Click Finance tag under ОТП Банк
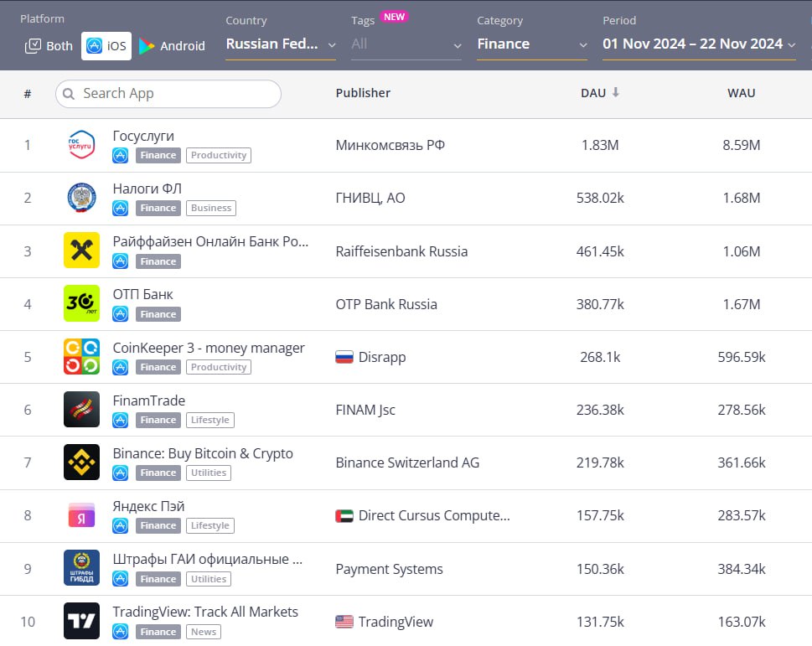The width and height of the screenshot is (812, 646). coord(158,314)
